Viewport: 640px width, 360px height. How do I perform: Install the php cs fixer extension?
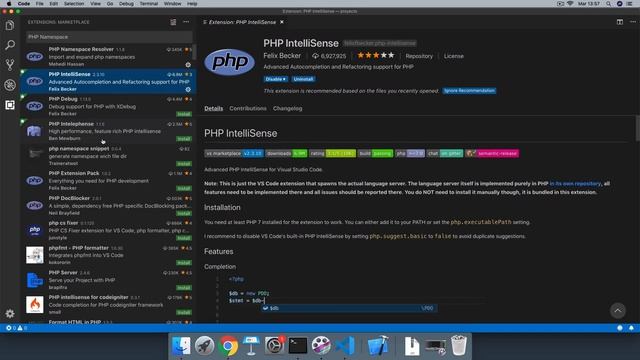click(184, 238)
